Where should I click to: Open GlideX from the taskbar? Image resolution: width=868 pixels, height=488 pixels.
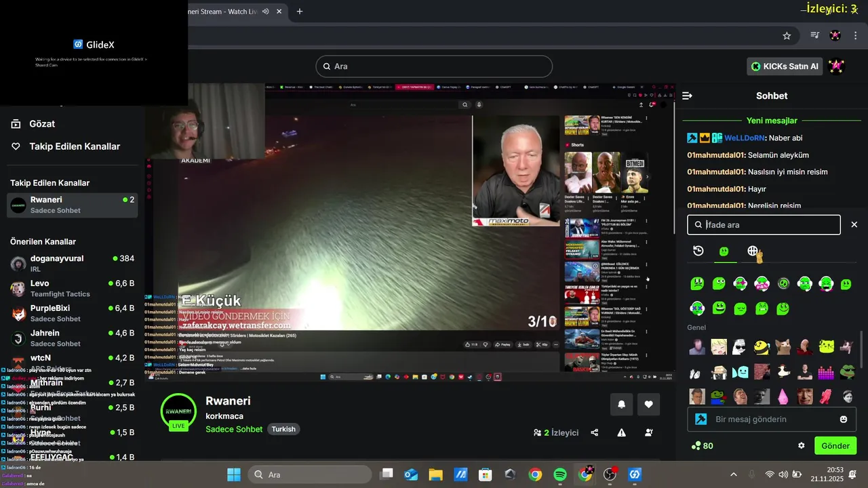635,474
